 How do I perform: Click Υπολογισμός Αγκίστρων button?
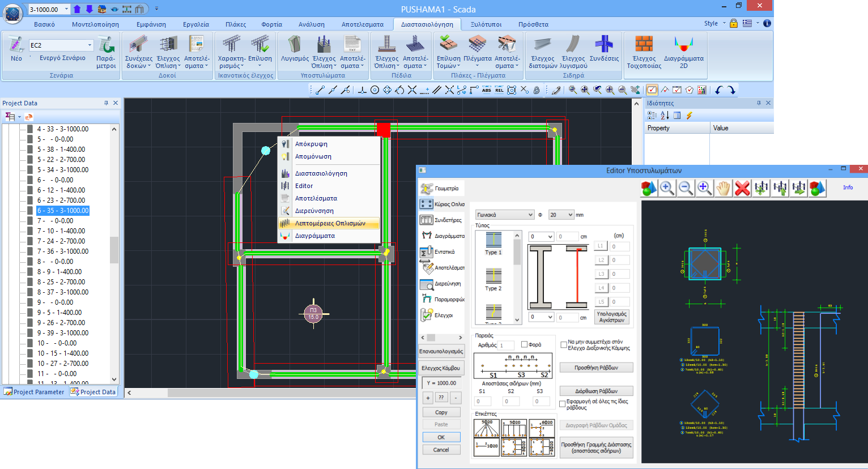coord(612,317)
